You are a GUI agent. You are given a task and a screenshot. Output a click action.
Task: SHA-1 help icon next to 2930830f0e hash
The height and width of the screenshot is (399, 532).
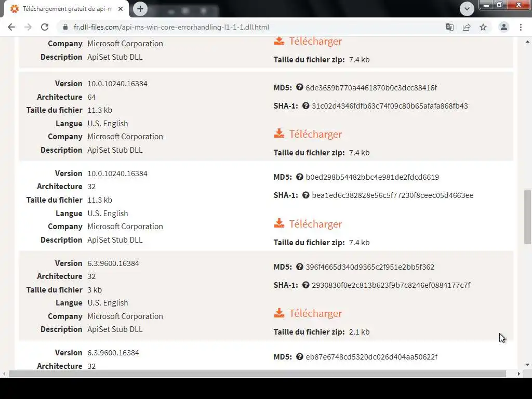(x=305, y=285)
